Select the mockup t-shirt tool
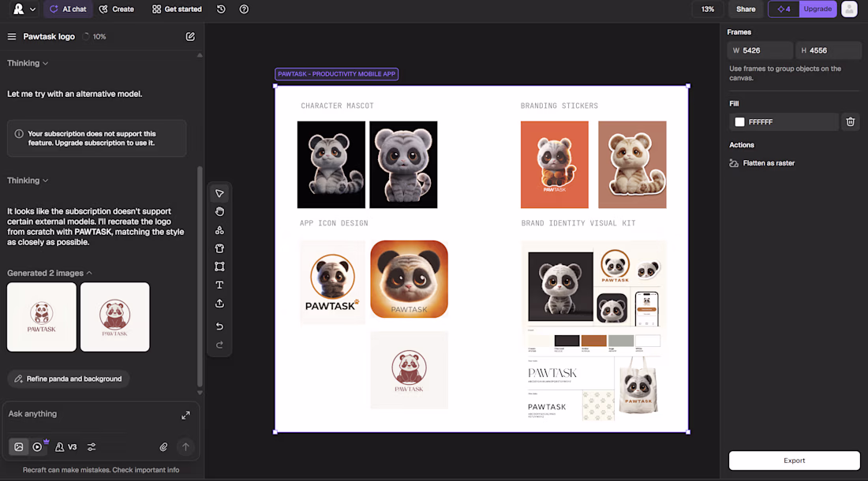868x481 pixels. click(x=219, y=248)
